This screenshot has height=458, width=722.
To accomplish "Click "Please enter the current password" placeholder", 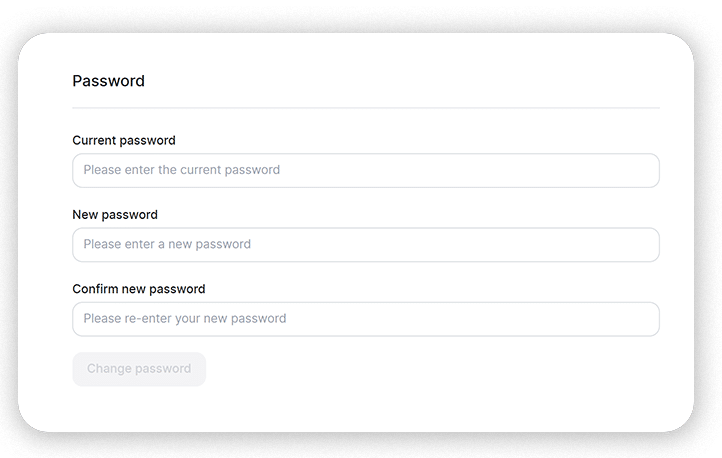I will (x=181, y=170).
